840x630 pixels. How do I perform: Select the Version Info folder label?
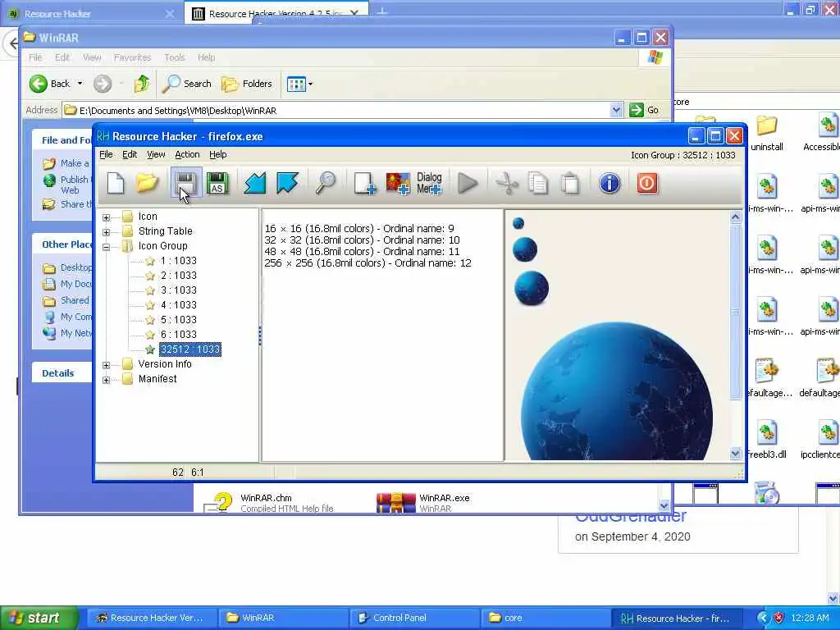164,363
